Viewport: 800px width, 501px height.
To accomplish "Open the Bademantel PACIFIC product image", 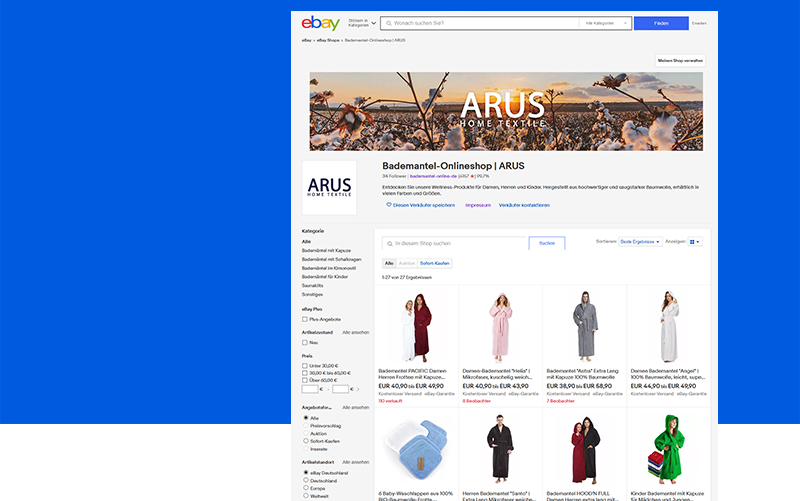I will [x=416, y=327].
